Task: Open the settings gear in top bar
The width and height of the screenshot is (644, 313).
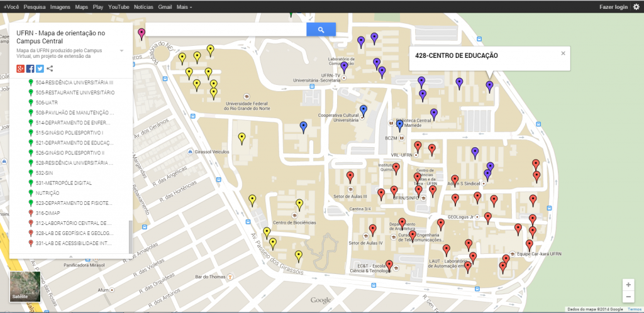Action: 636,6
